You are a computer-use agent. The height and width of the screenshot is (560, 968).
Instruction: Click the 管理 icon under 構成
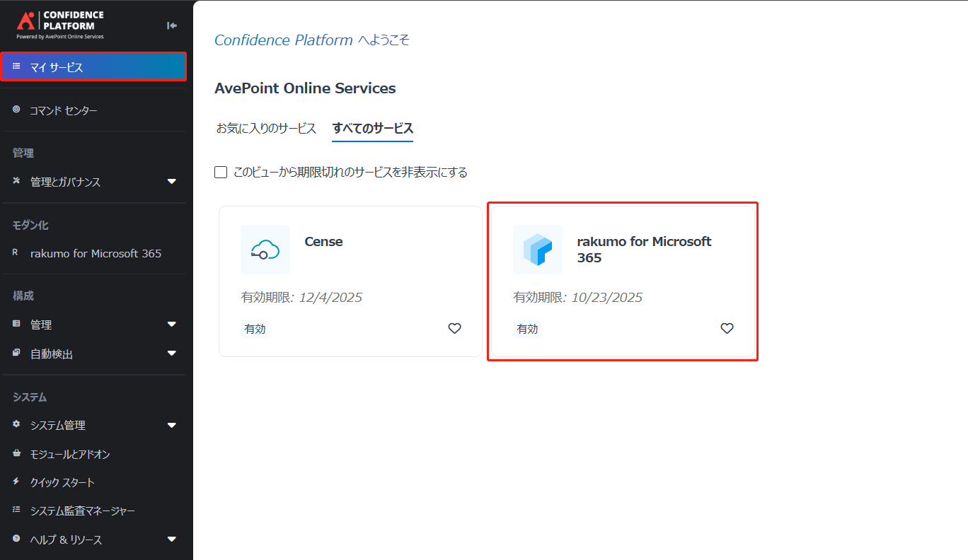tap(16, 324)
